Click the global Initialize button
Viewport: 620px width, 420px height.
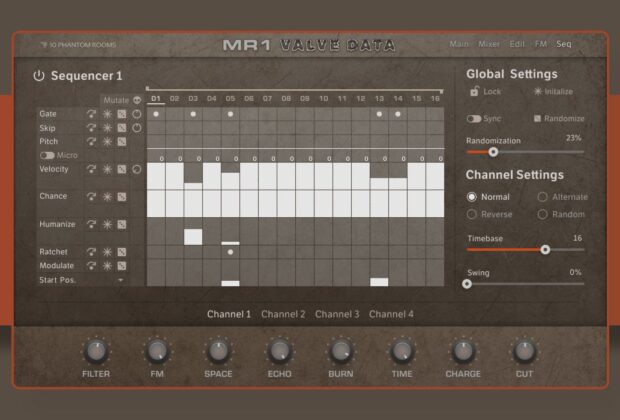point(553,91)
